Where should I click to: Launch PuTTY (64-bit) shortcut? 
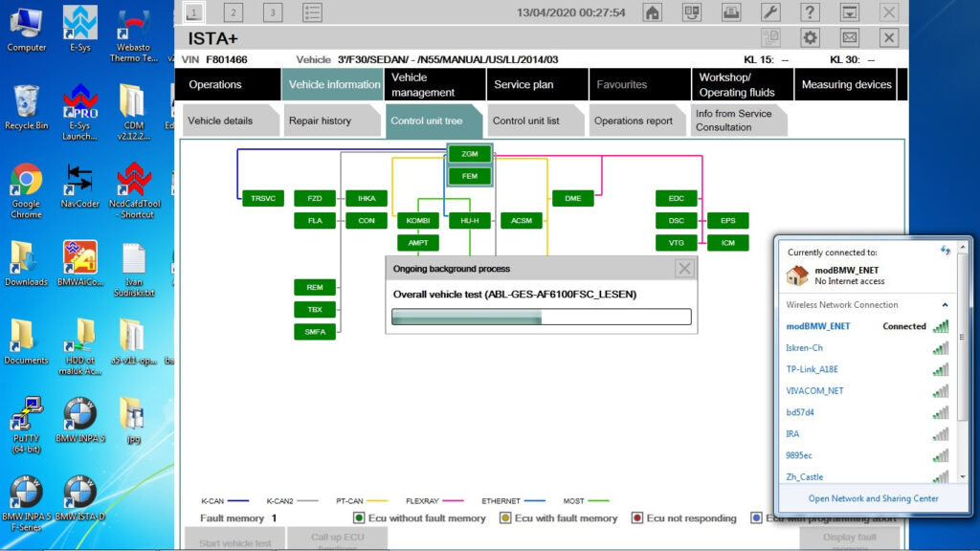26,426
